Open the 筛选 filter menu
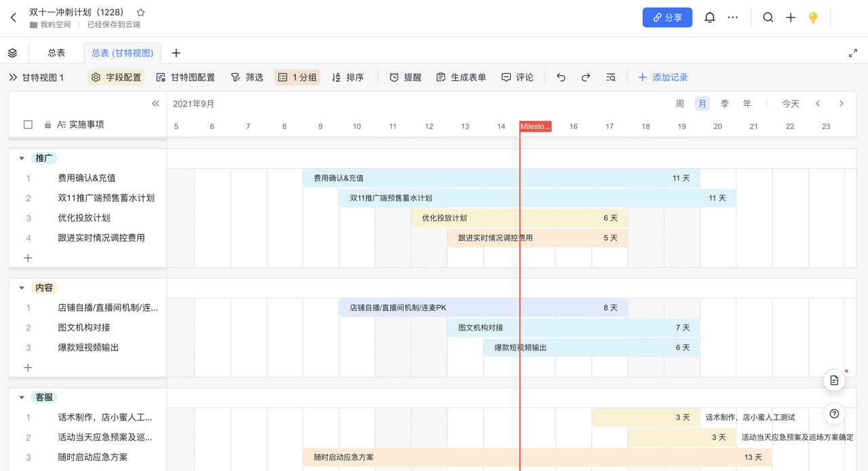The height and width of the screenshot is (471, 868). pos(247,77)
